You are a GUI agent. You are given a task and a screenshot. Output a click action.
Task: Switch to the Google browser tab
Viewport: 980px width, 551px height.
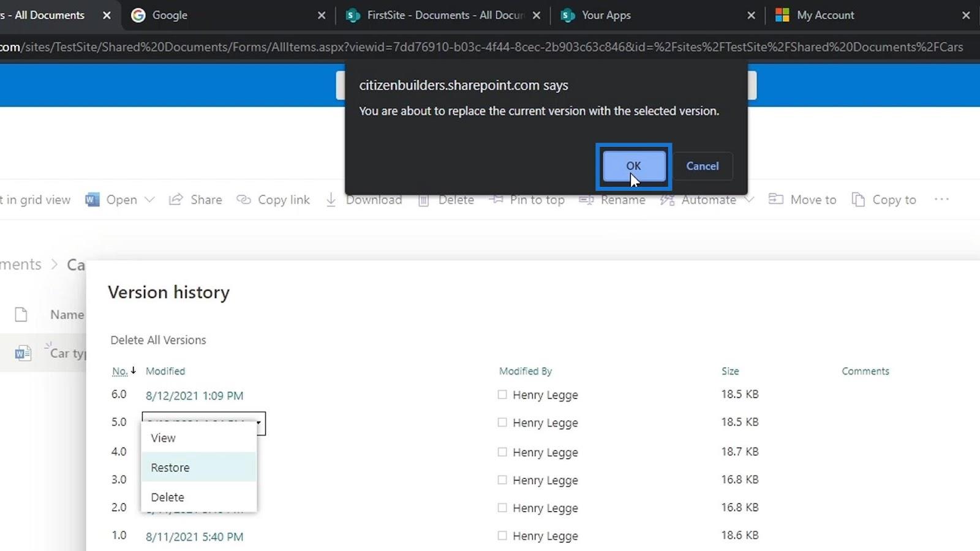(x=170, y=15)
